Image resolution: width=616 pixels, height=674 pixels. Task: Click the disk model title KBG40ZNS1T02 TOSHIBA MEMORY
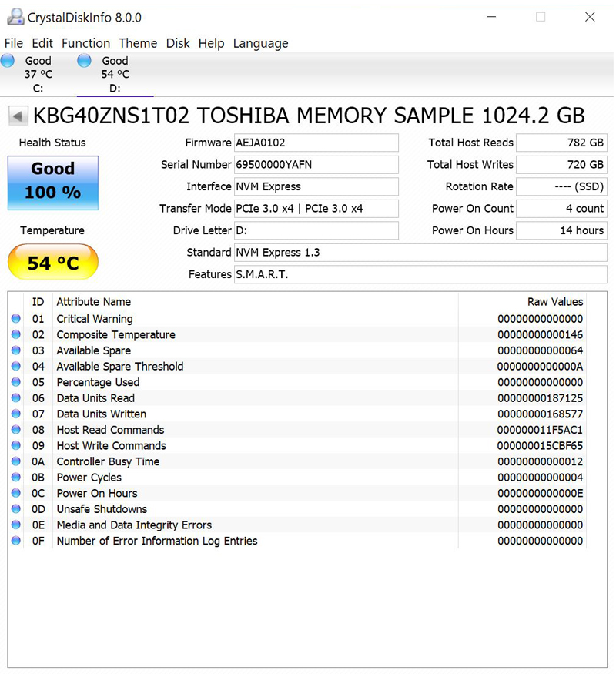[309, 116]
